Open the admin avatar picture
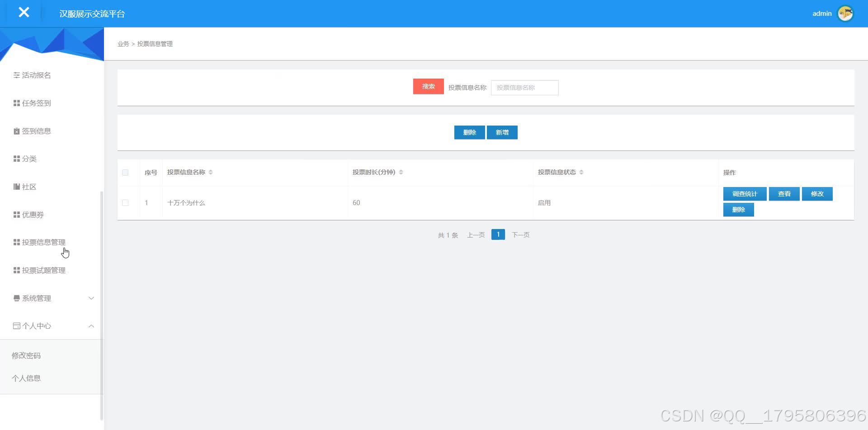 (x=845, y=14)
